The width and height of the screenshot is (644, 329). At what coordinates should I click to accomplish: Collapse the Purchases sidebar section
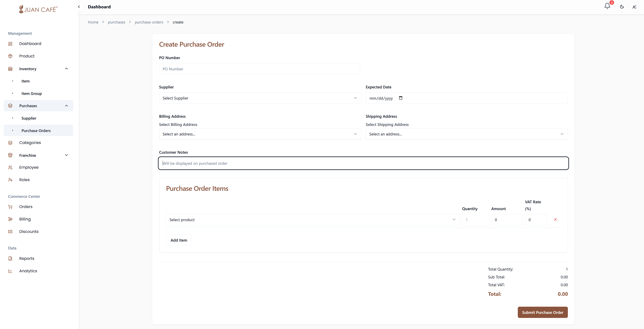coord(66,105)
